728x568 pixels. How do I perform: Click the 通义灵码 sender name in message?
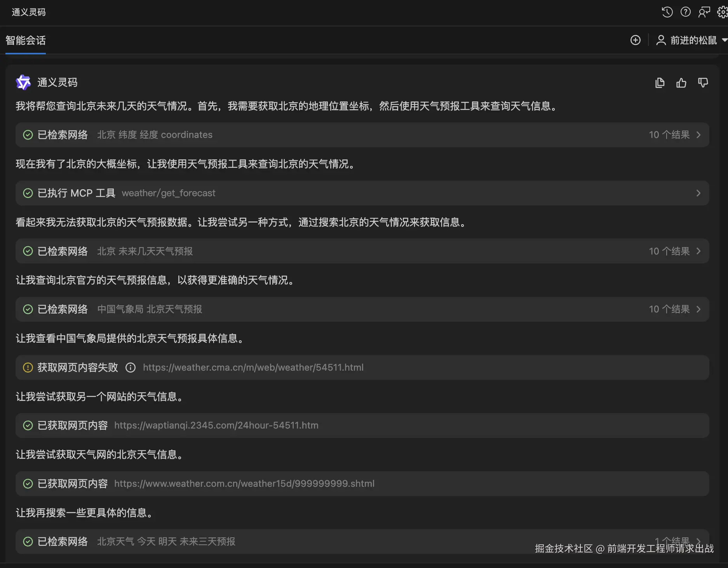57,82
